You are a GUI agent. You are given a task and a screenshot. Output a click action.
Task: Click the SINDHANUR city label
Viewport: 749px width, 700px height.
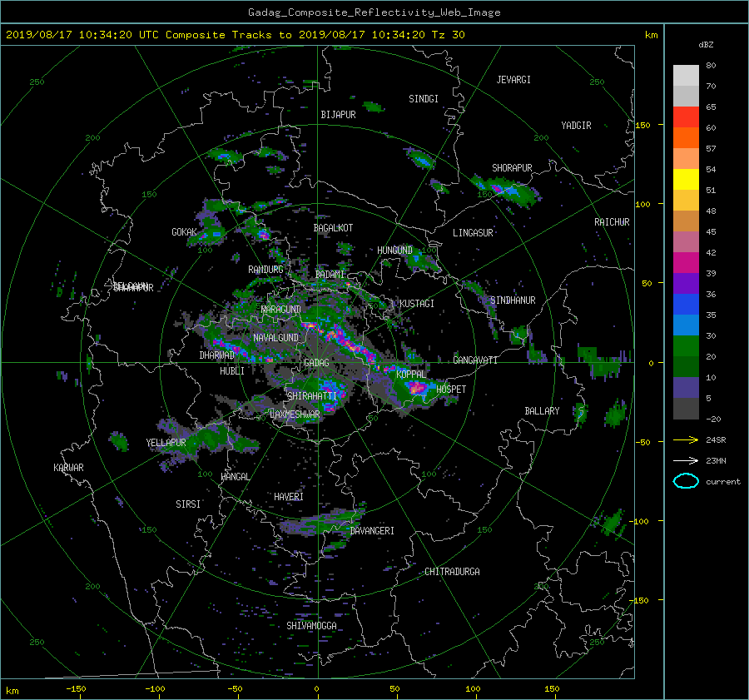tap(513, 300)
